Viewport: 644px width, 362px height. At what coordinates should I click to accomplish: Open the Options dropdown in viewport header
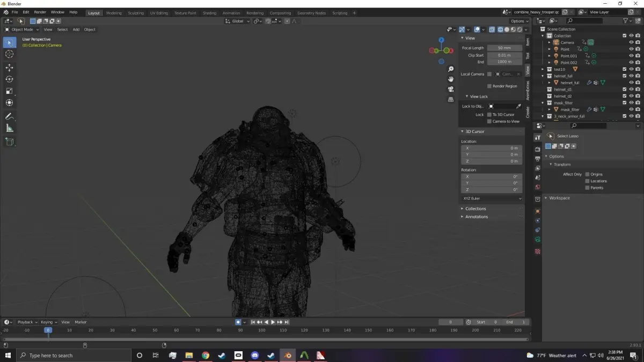click(519, 21)
